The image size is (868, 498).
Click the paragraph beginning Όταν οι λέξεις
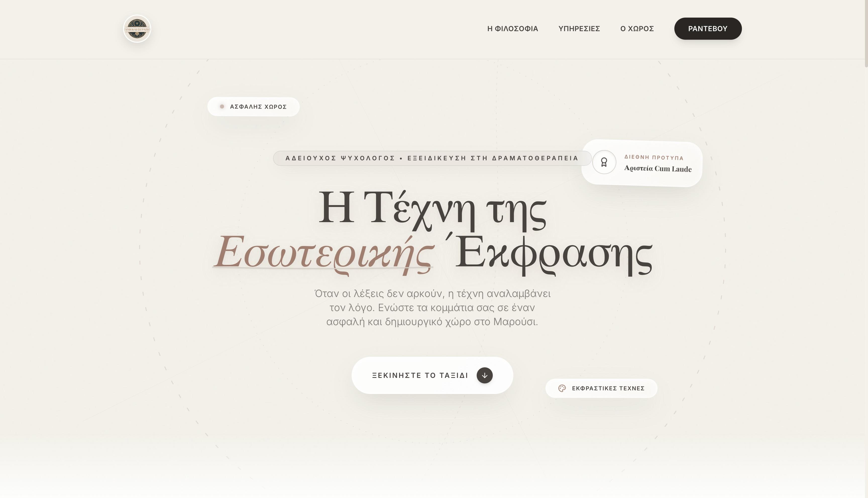tap(432, 308)
